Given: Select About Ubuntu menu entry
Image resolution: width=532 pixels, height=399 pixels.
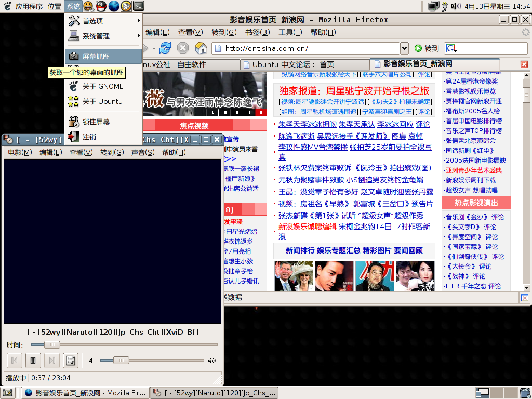Looking at the screenshot, I should (103, 101).
